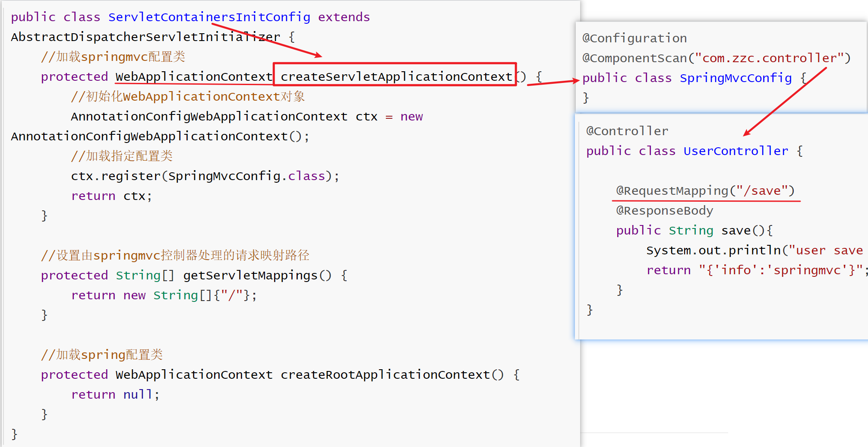This screenshot has width=868, height=447.
Task: Click the getServletMappings method name
Action: tap(250, 276)
